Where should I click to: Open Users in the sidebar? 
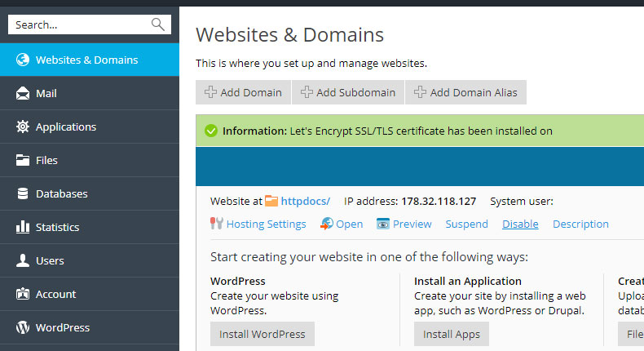(x=90, y=260)
